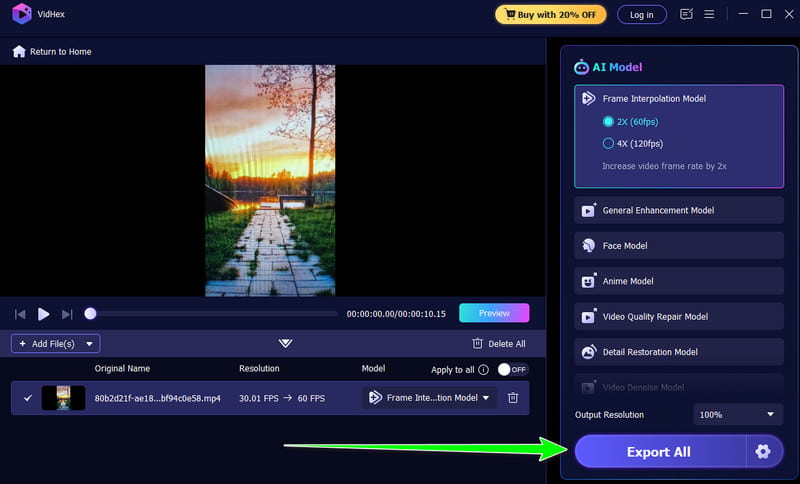Open the feedback icon in title bar
The width and height of the screenshot is (800, 484).
pyautogui.click(x=686, y=14)
